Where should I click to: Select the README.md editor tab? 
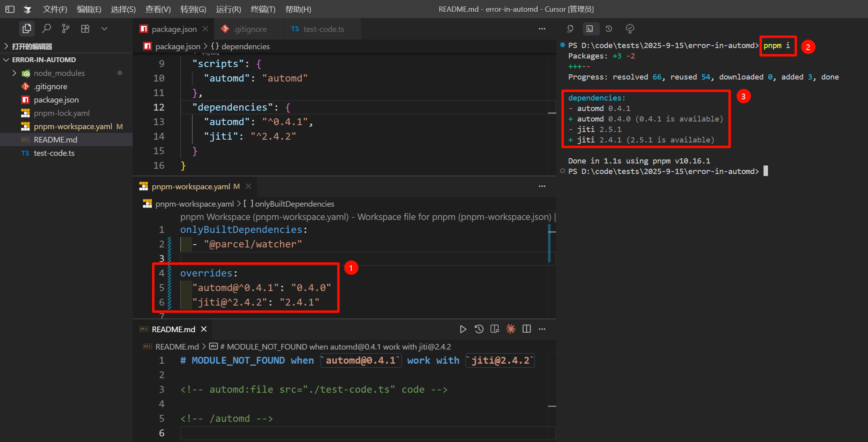click(x=173, y=329)
